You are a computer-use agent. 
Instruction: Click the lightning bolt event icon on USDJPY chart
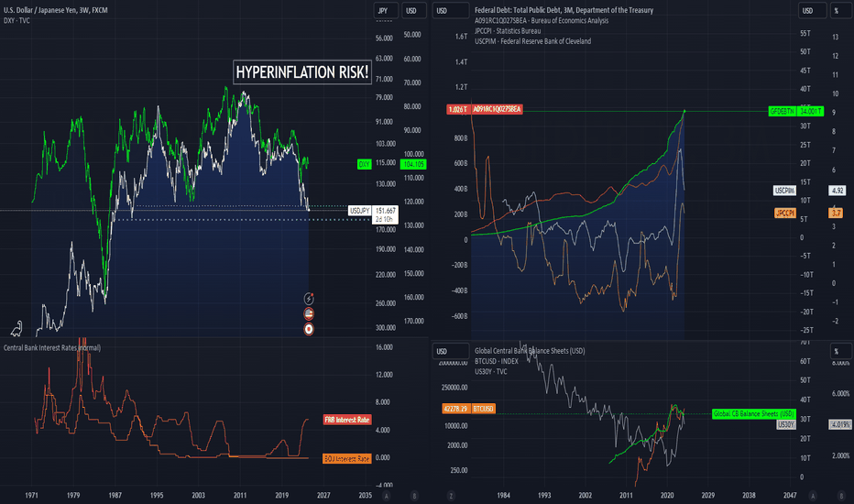click(x=309, y=298)
